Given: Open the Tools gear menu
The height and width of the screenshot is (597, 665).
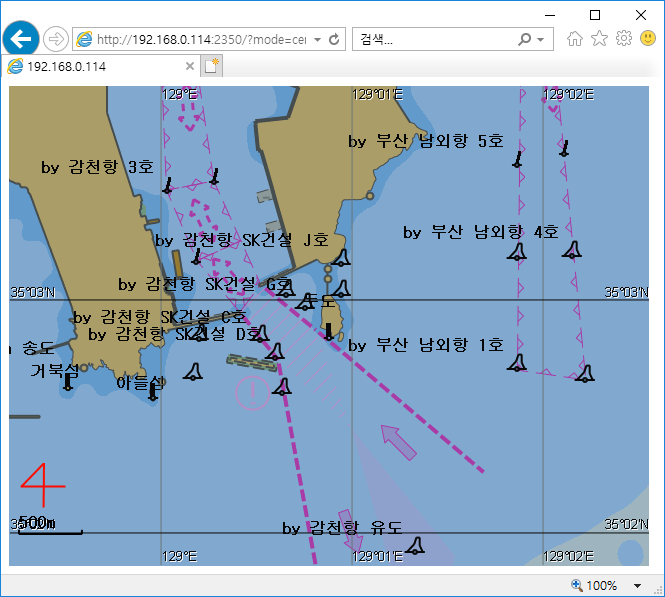Looking at the screenshot, I should coord(624,39).
